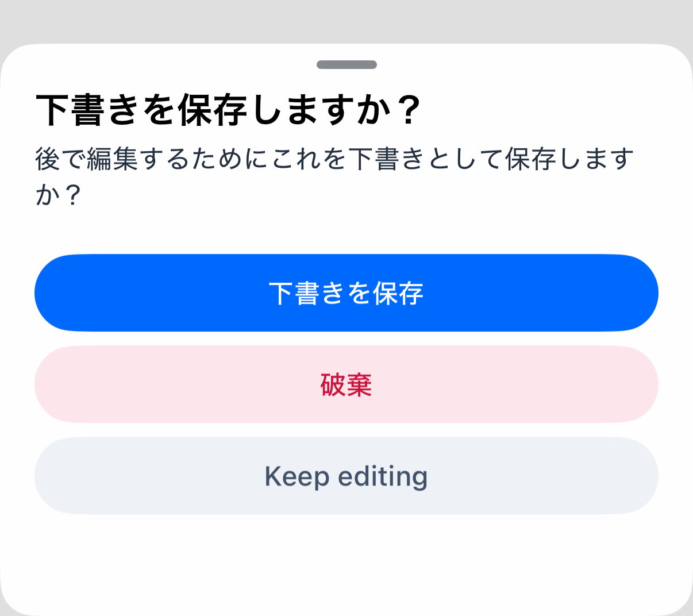Dismiss sheet via dimmed backdrop above
693x616 pixels.
click(x=346, y=20)
